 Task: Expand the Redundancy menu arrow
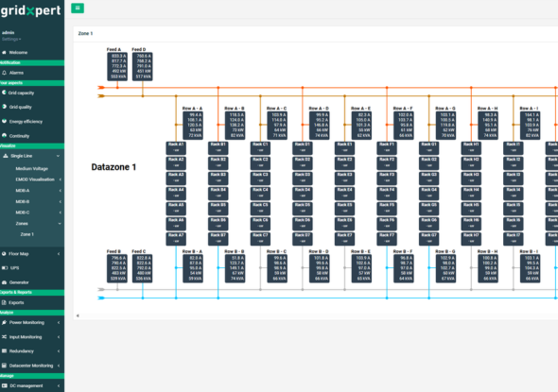59,350
